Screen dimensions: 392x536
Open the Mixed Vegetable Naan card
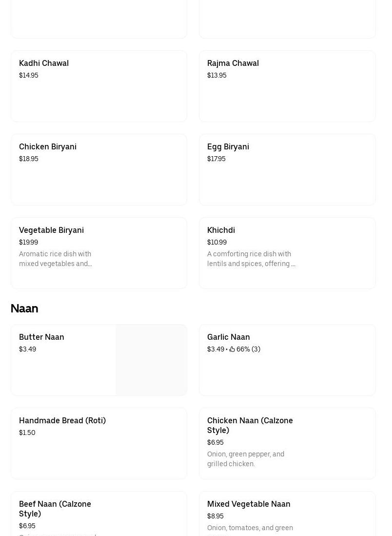(x=287, y=514)
